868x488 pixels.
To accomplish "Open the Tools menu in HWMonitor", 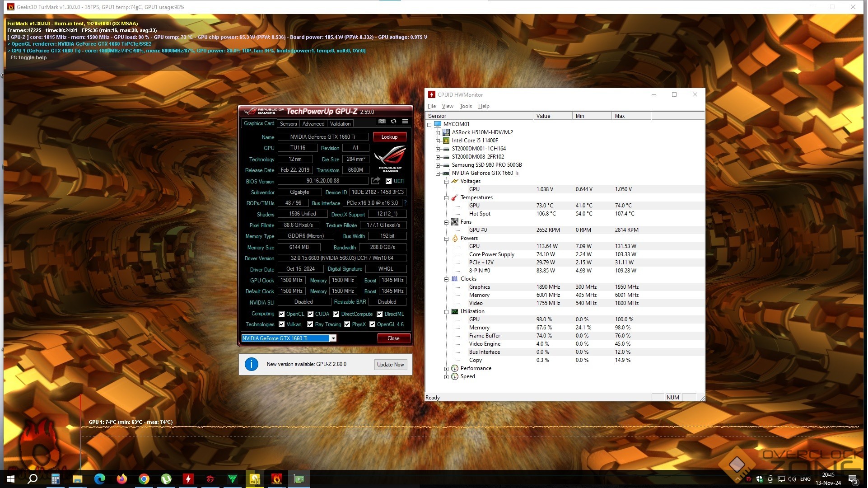I will click(466, 107).
